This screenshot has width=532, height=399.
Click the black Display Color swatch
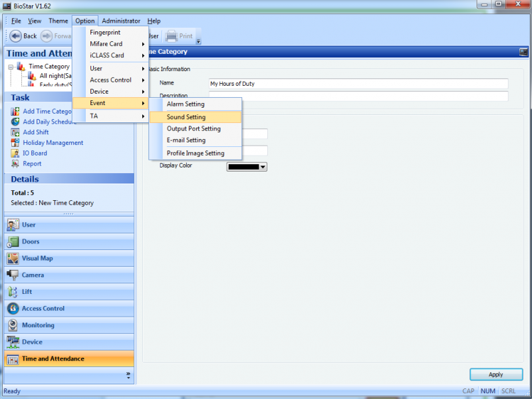coord(243,167)
